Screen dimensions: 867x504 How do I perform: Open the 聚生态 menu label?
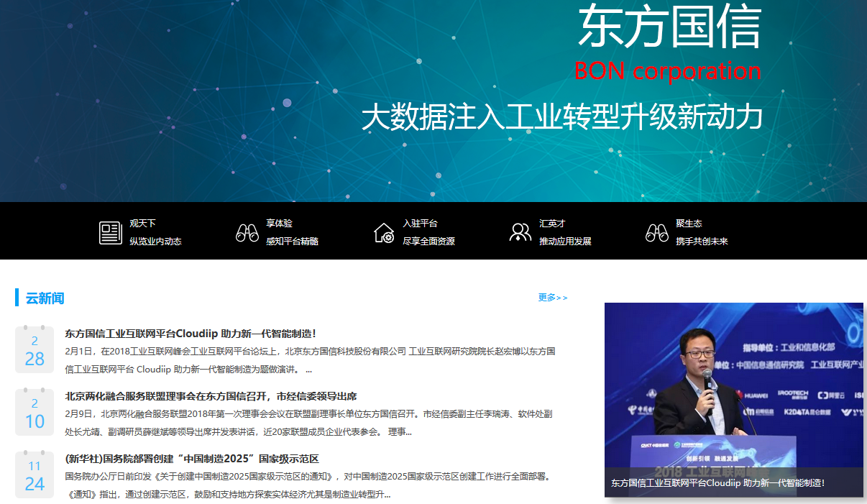point(689,224)
